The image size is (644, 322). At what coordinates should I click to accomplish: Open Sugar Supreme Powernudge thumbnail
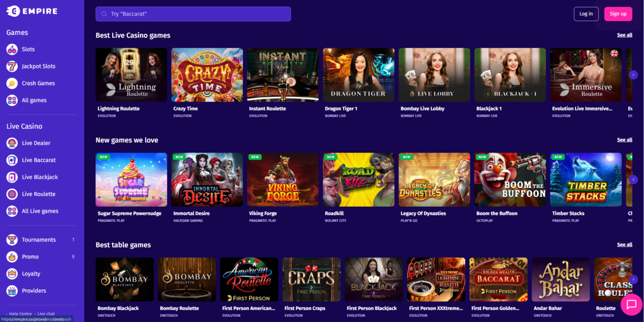click(x=131, y=180)
